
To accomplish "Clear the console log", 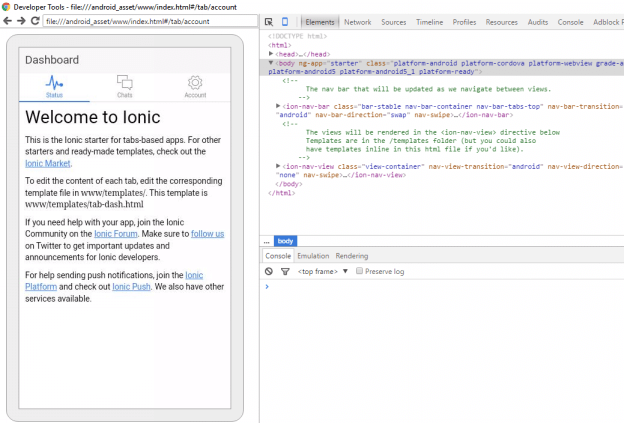I will 269,271.
